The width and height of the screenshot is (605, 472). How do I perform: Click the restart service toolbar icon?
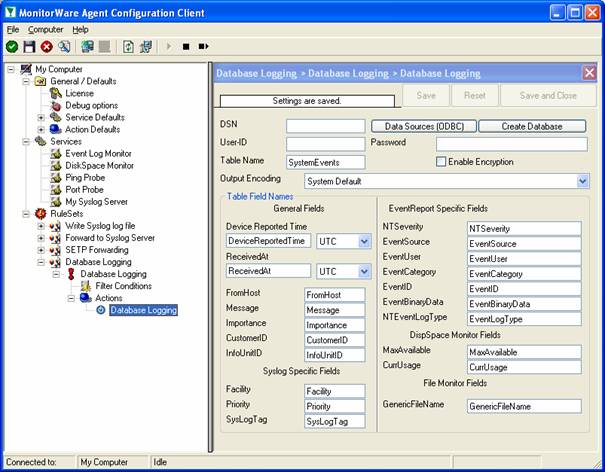pyautogui.click(x=203, y=46)
